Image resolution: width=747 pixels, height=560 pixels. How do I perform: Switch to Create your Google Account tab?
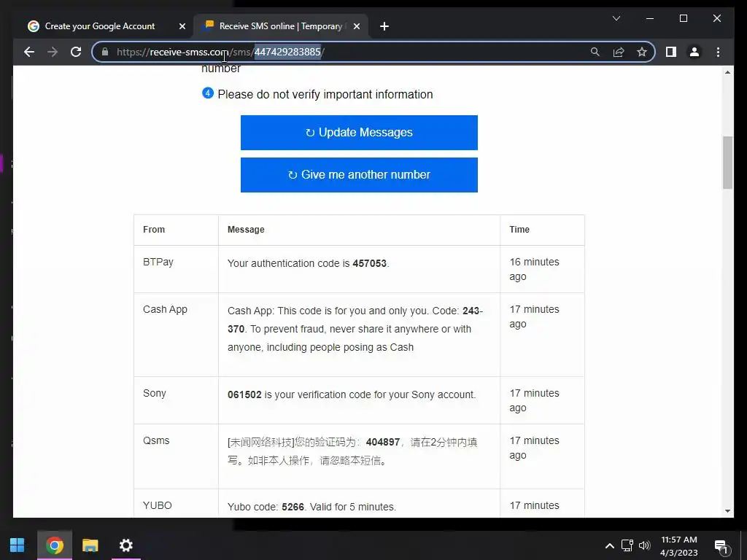(x=99, y=26)
